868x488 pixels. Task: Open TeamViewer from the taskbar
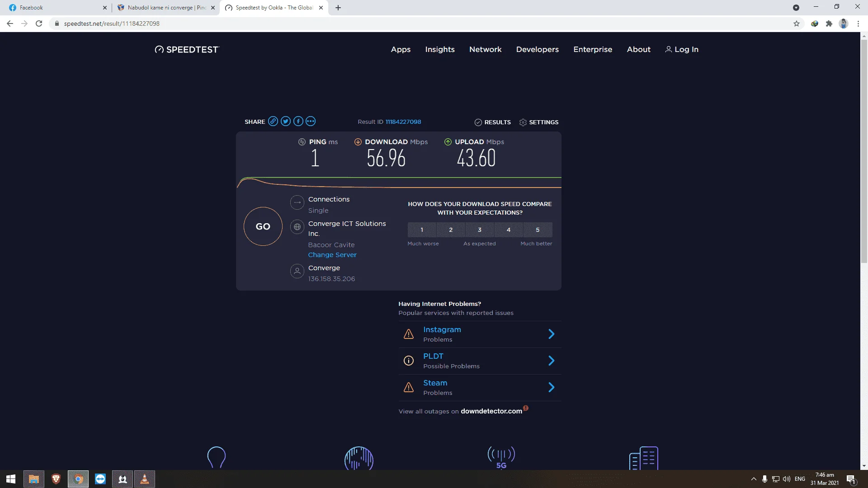pos(100,479)
